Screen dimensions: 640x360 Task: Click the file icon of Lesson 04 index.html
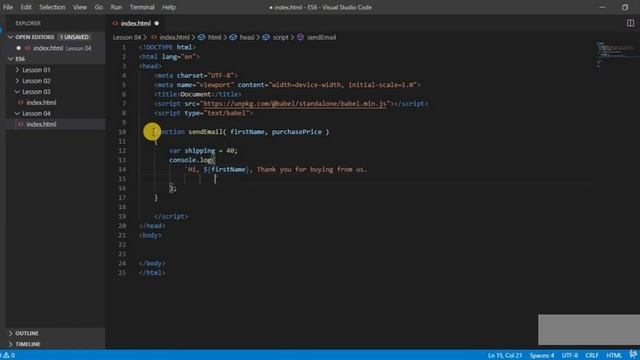20,124
